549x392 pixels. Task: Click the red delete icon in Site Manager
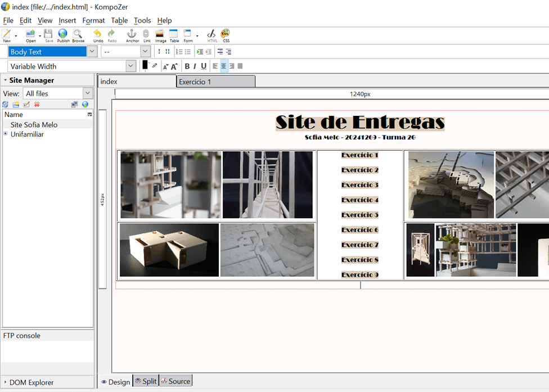tap(37, 105)
